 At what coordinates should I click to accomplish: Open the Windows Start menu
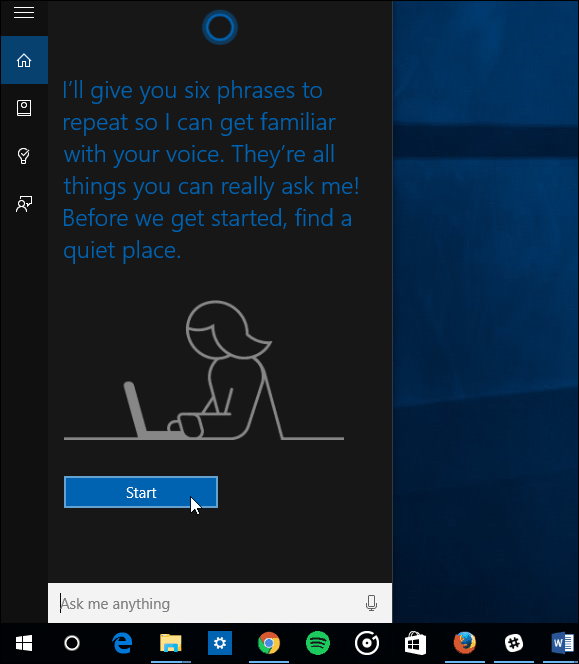(24, 644)
